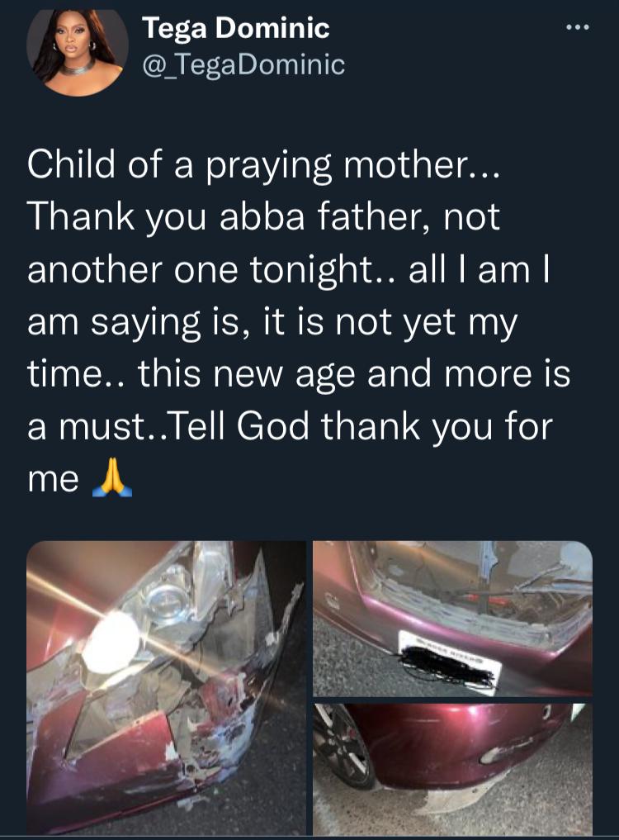Visit the @_TegaDominic handle link
This screenshot has height=840, width=619.
(x=243, y=65)
